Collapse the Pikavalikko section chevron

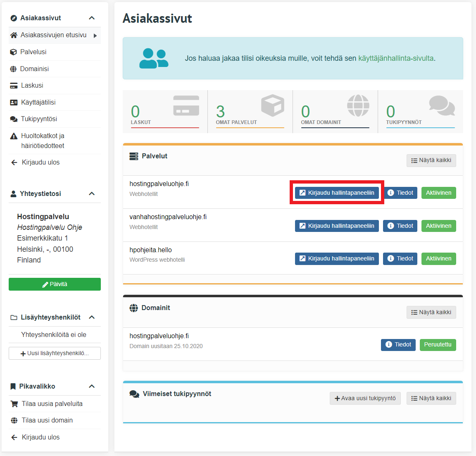point(92,387)
